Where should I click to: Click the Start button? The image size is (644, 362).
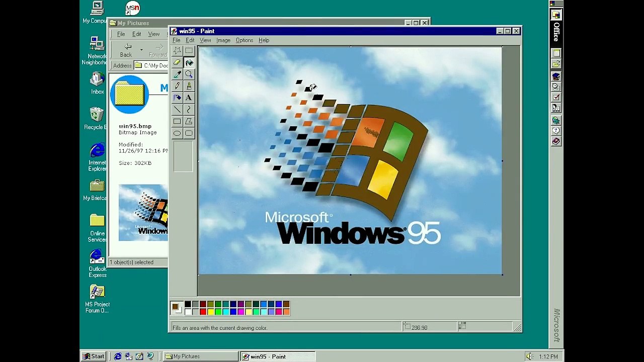pyautogui.click(x=94, y=356)
